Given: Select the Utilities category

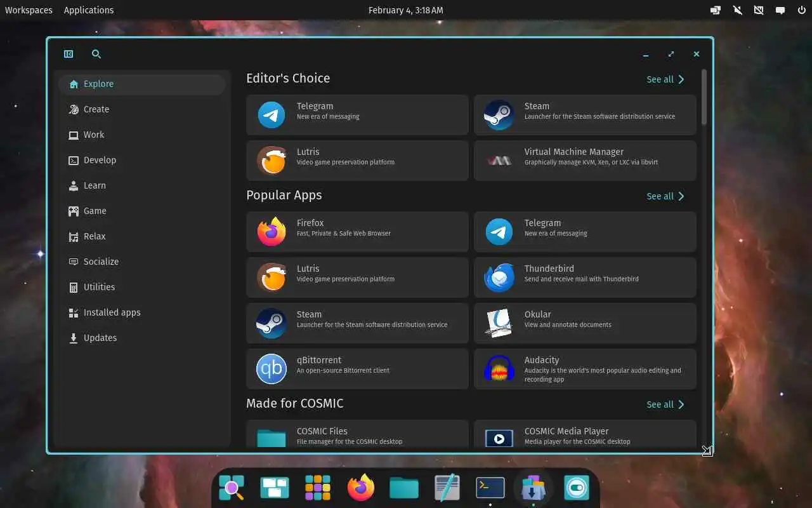Looking at the screenshot, I should tap(142, 287).
